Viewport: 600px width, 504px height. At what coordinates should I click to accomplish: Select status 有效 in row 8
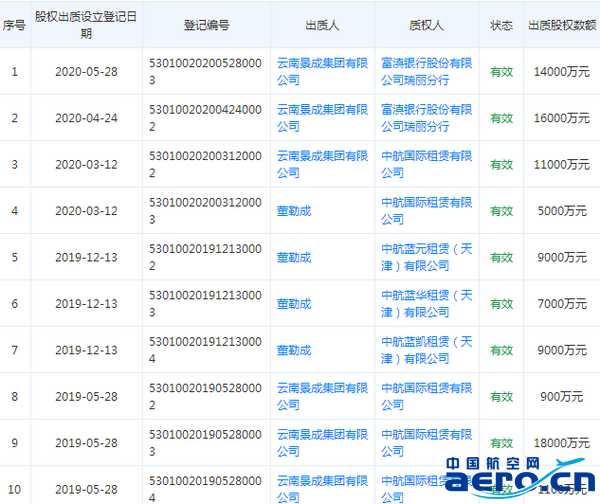[501, 396]
